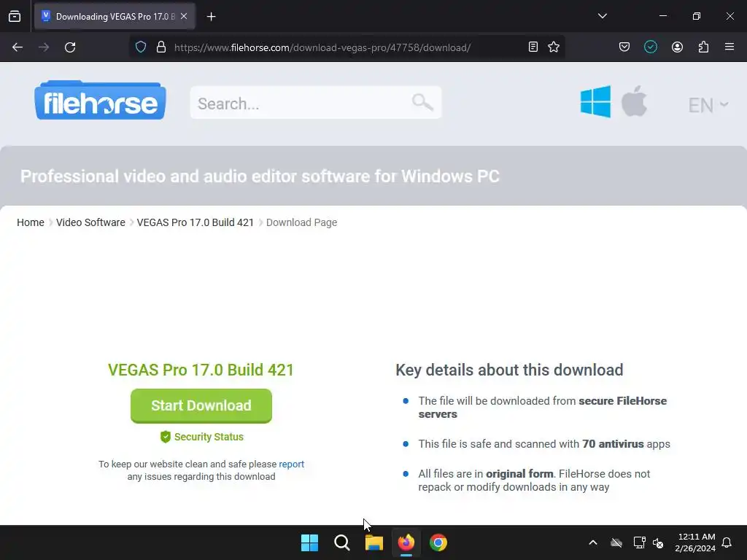The image size is (747, 560).
Task: Open OneDrive cloud tray icon
Action: [616, 542]
